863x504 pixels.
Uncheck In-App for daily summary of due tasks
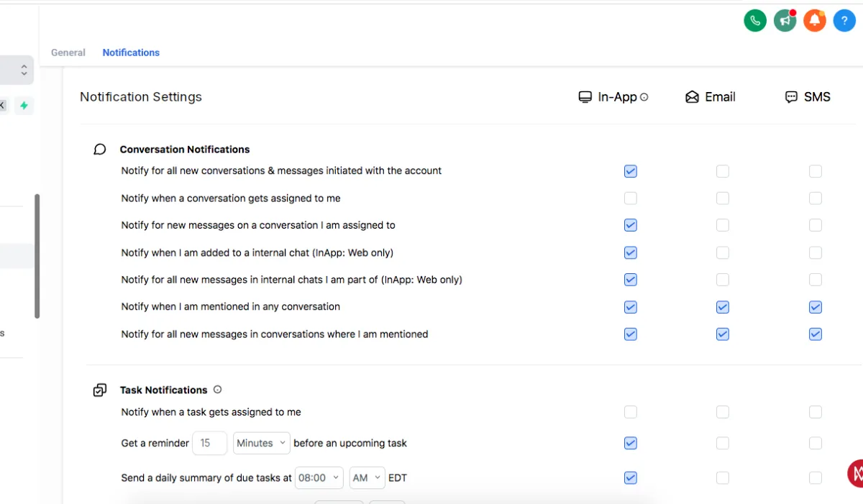pos(631,477)
